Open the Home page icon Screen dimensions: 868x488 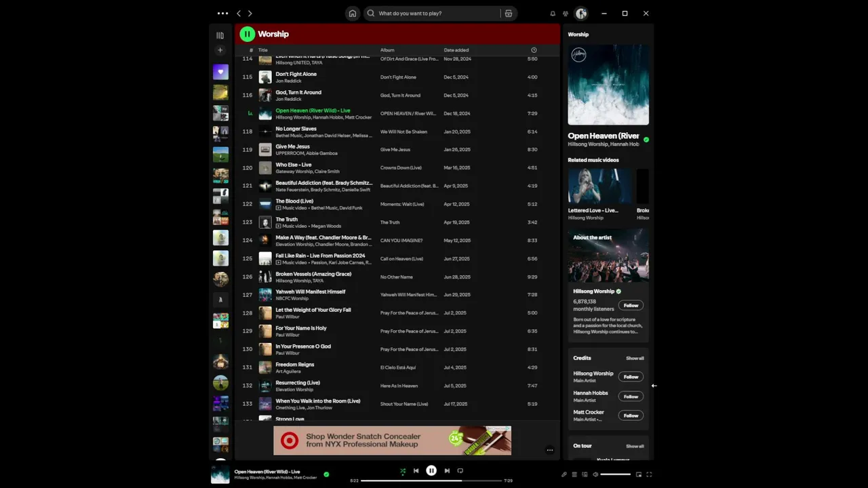click(352, 13)
